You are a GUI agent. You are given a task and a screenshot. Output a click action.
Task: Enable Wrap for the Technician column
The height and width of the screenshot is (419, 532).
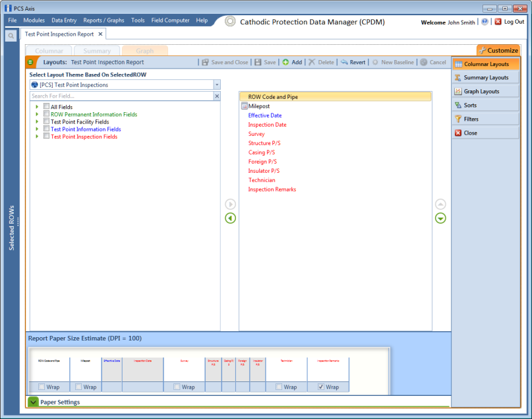[279, 387]
